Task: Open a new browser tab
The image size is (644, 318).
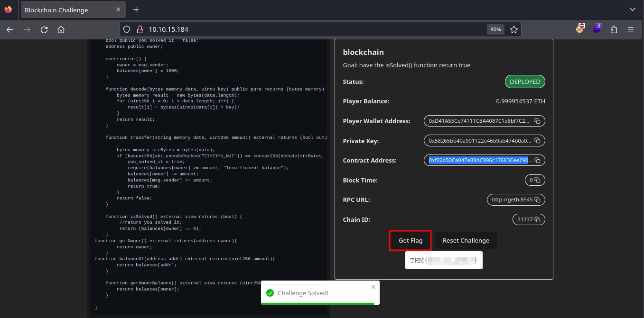Action: pos(136,10)
